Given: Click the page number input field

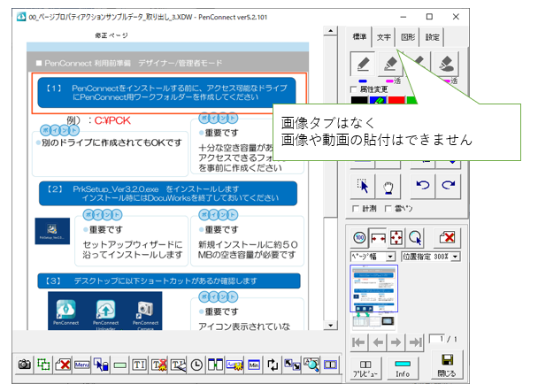Looking at the screenshot, I should pyautogui.click(x=437, y=339).
